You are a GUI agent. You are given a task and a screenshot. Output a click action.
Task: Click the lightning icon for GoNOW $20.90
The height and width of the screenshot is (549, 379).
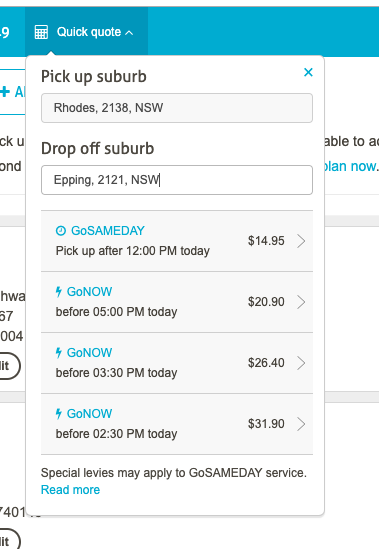[59, 291]
